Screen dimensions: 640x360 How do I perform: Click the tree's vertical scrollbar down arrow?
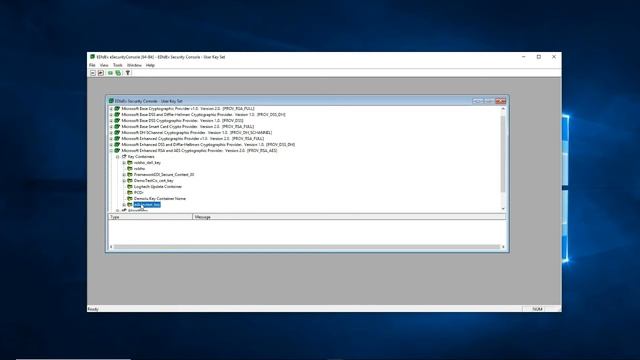[x=503, y=209]
